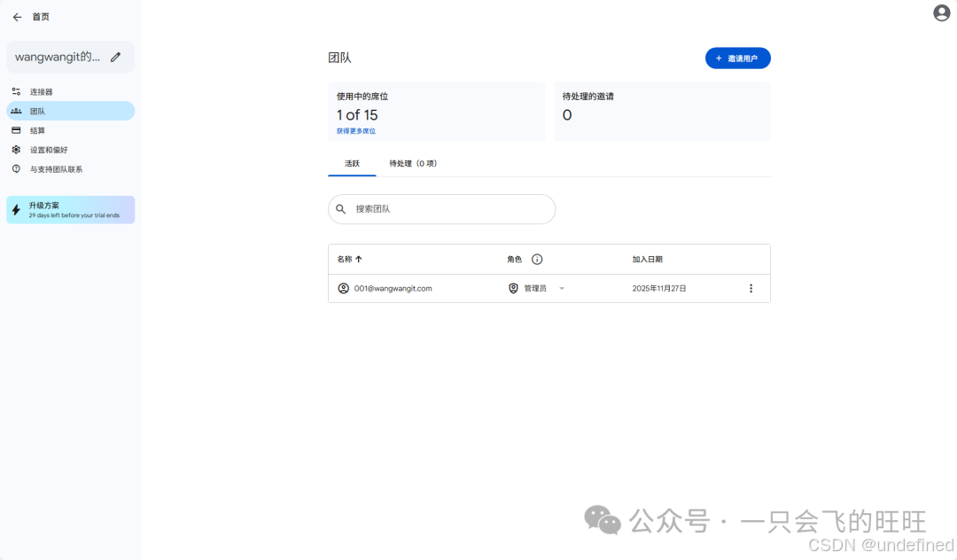The height and width of the screenshot is (560, 957).
Task: Expand the 管理员 role dropdown arrow
Action: click(x=562, y=289)
